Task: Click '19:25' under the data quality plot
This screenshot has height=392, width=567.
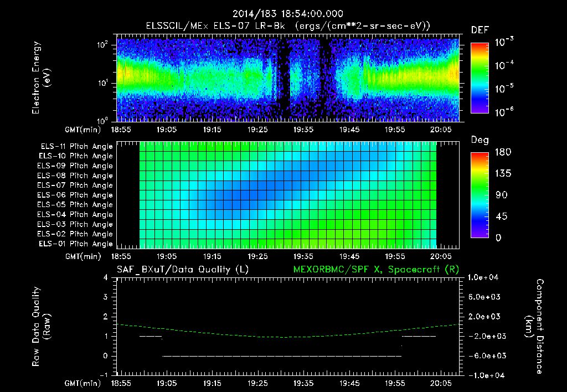Action: click(257, 383)
